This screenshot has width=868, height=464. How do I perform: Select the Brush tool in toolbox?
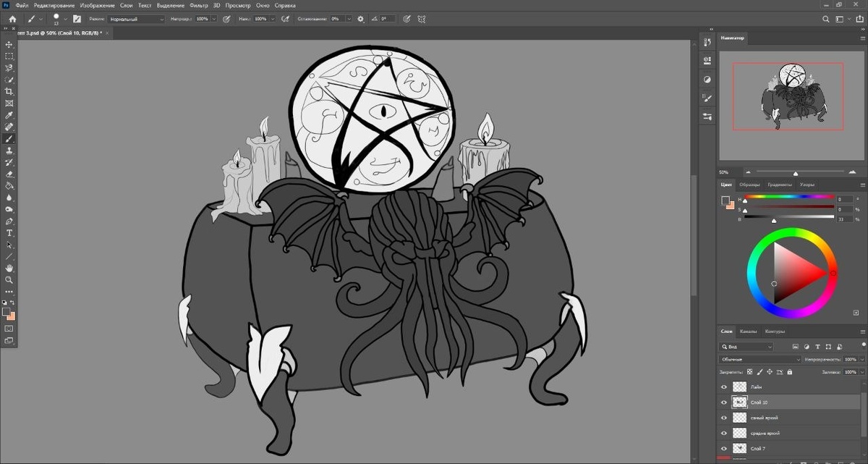(x=9, y=138)
